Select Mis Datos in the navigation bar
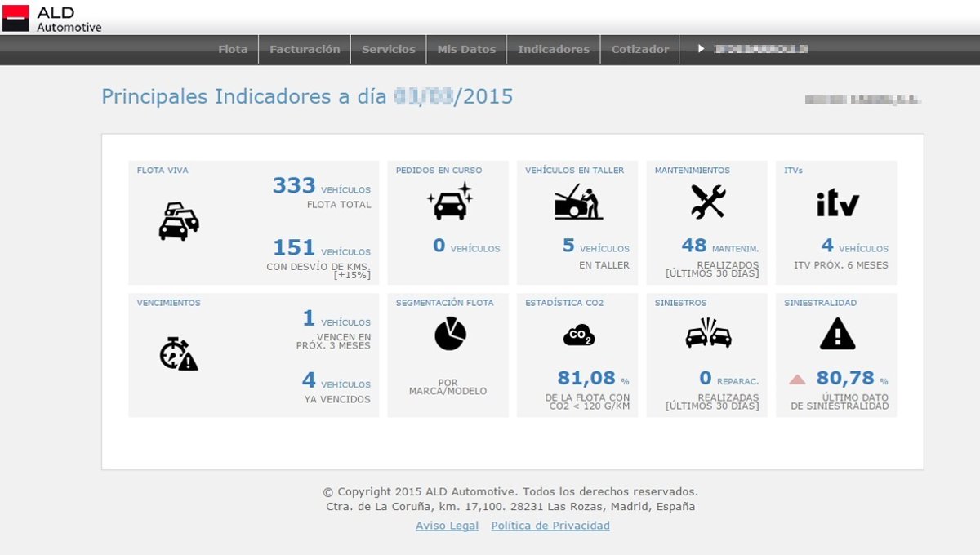The height and width of the screenshot is (555, 980). pos(466,49)
